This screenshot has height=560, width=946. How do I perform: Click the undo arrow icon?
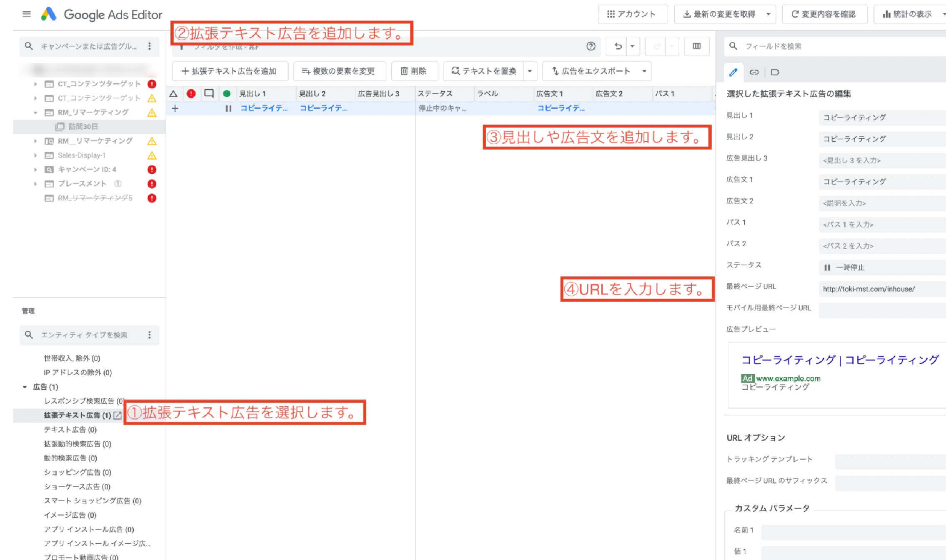tap(618, 46)
